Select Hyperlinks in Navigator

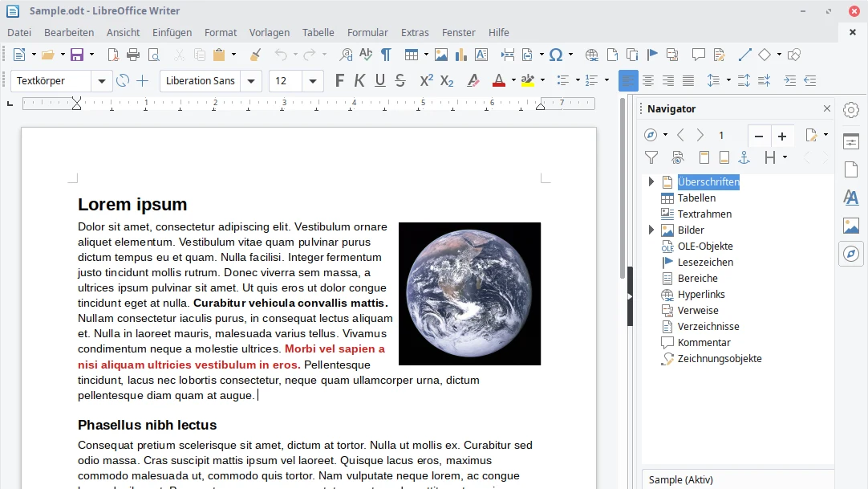tap(701, 294)
